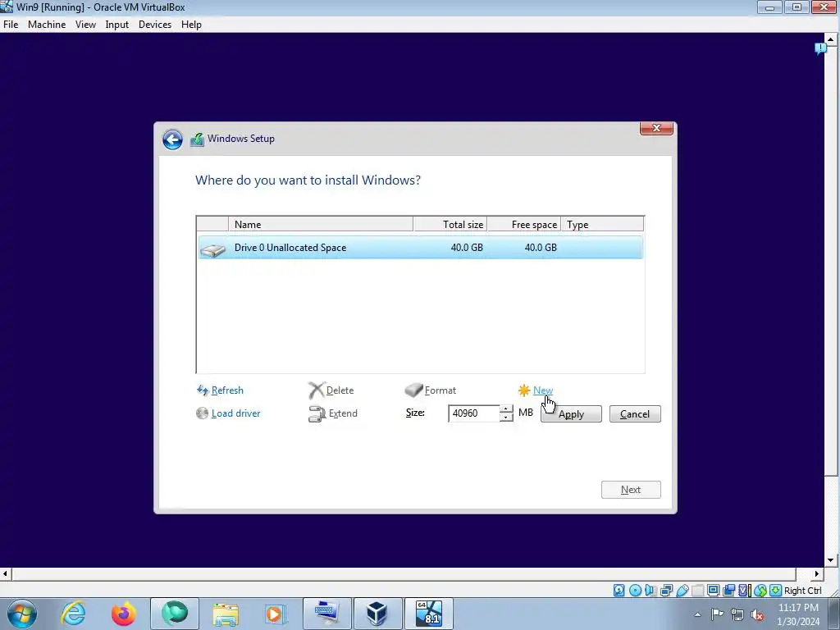This screenshot has width=840, height=630.
Task: Click the orange New starburst icon
Action: 524,390
